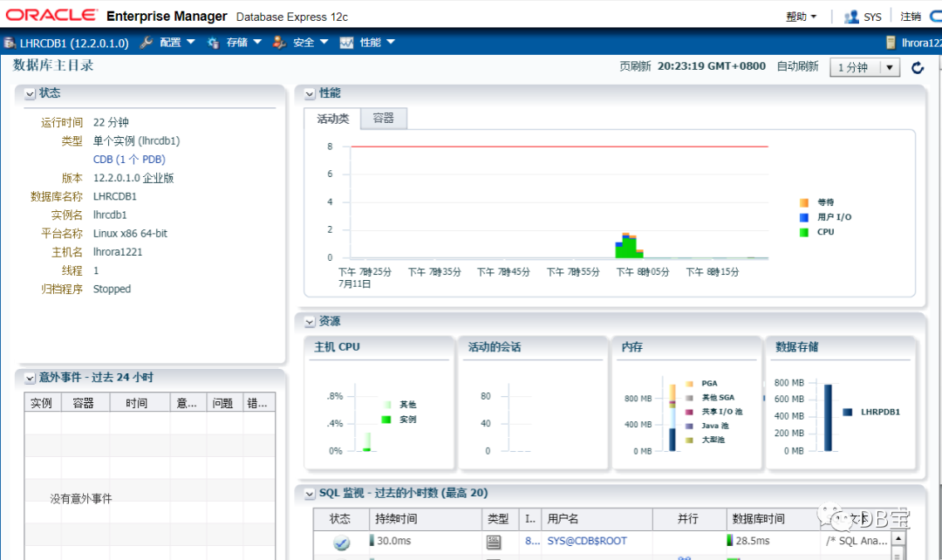Open the 帮助 dropdown menu
The width and height of the screenshot is (942, 560).
802,17
